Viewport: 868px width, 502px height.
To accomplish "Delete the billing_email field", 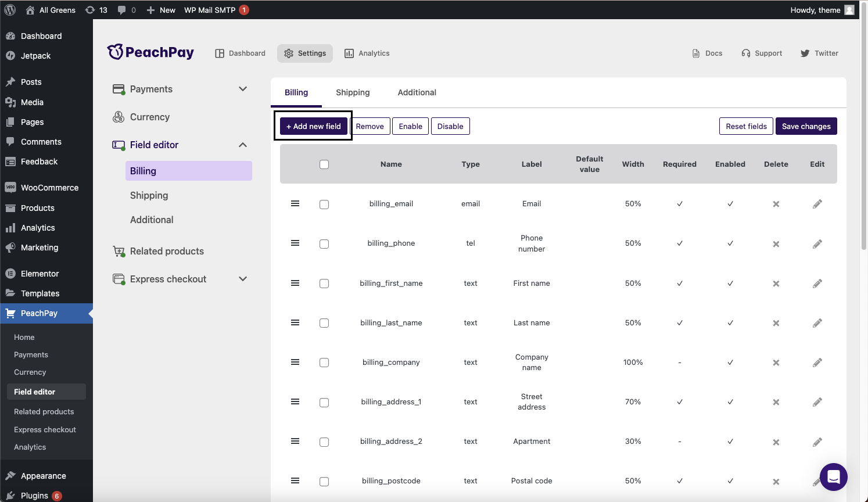I will tap(776, 204).
